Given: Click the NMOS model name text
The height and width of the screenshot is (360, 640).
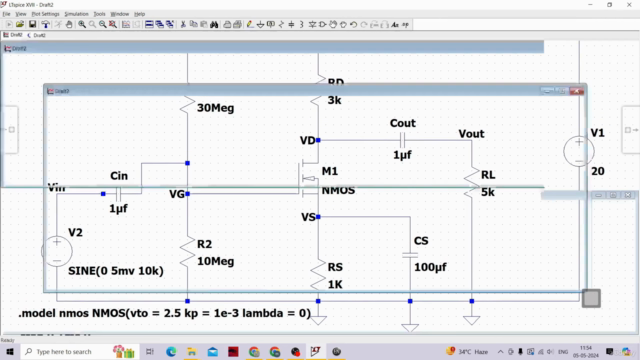Looking at the screenshot, I should click(338, 190).
